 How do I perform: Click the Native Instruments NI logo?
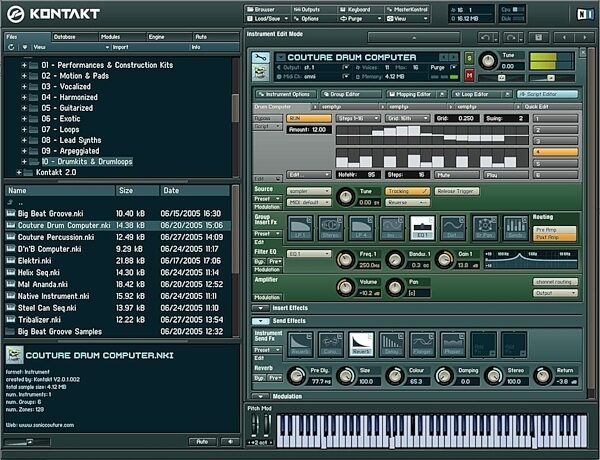point(585,14)
